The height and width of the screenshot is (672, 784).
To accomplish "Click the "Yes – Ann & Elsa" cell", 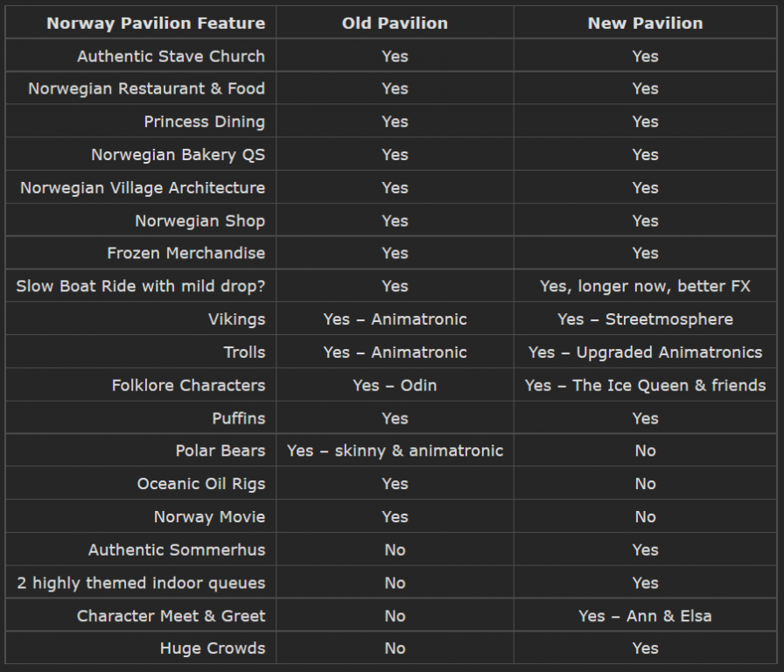I will click(x=645, y=616).
